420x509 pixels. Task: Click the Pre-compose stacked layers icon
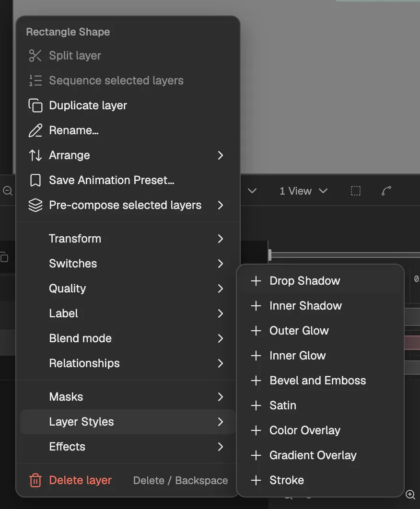pyautogui.click(x=35, y=205)
